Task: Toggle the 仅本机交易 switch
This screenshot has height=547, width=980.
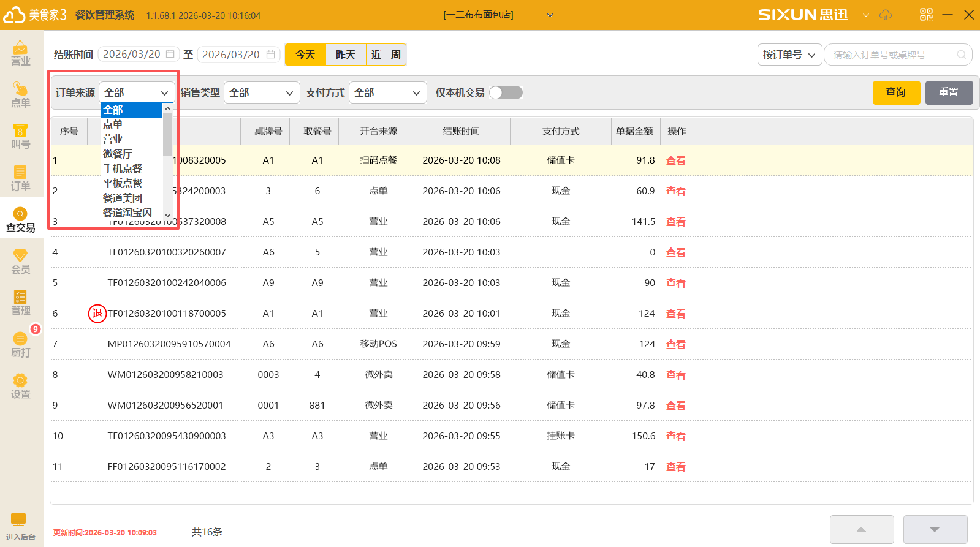Action: (x=506, y=92)
